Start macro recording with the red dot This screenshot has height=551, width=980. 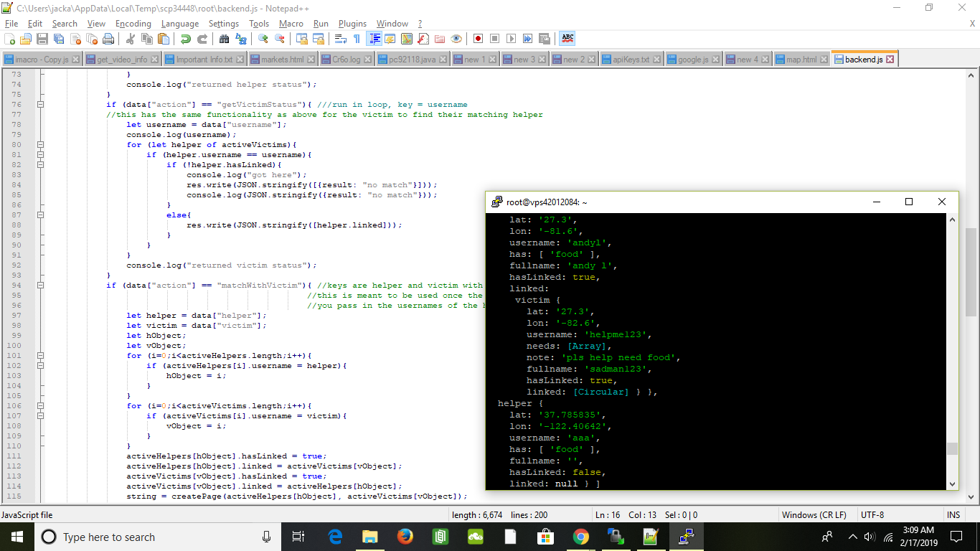478,39
